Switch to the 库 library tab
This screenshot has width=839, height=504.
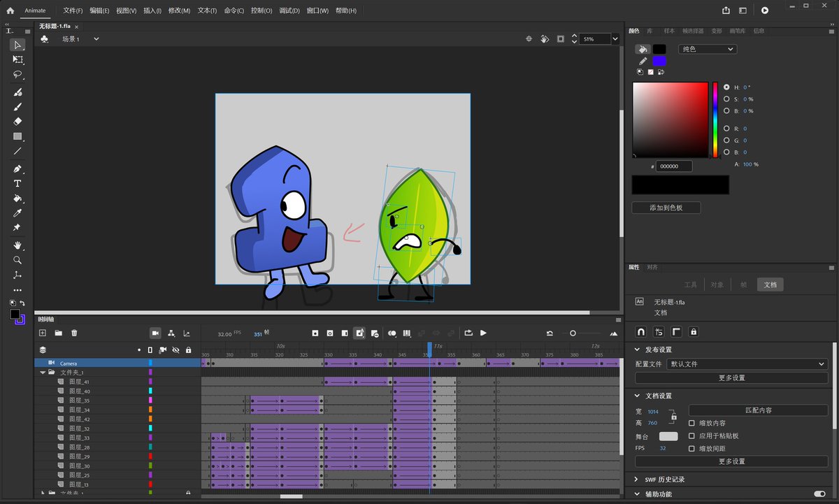[x=650, y=31]
